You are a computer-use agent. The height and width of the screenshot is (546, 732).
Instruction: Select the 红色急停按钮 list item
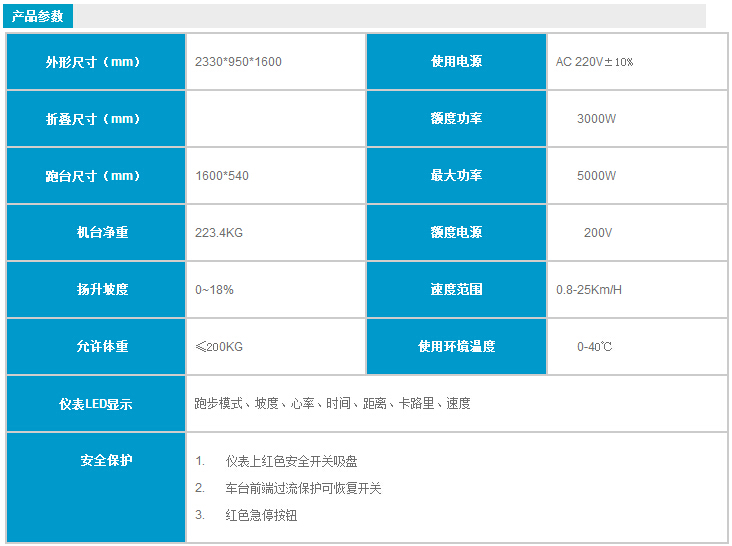261,516
